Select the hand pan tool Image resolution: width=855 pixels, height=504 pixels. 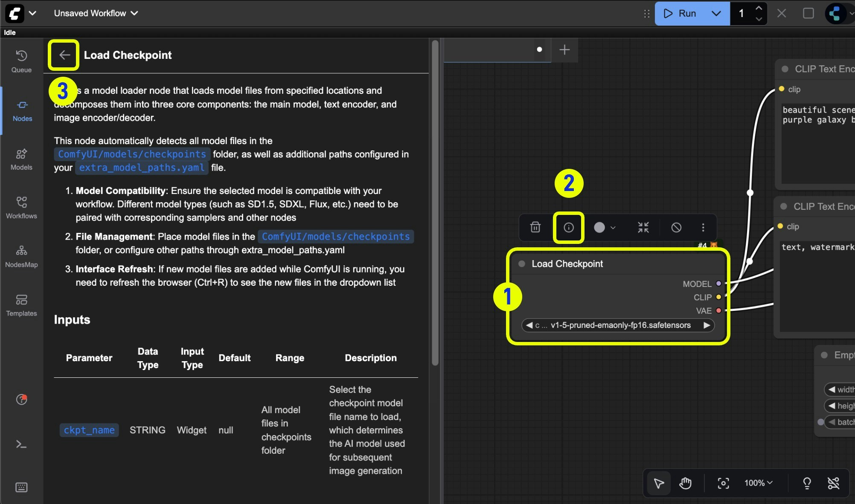pyautogui.click(x=685, y=483)
